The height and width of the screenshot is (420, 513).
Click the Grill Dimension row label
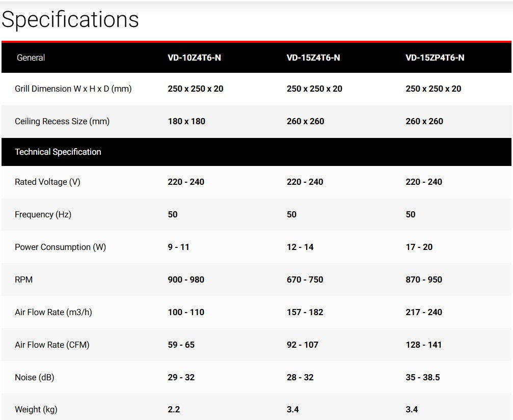(73, 89)
